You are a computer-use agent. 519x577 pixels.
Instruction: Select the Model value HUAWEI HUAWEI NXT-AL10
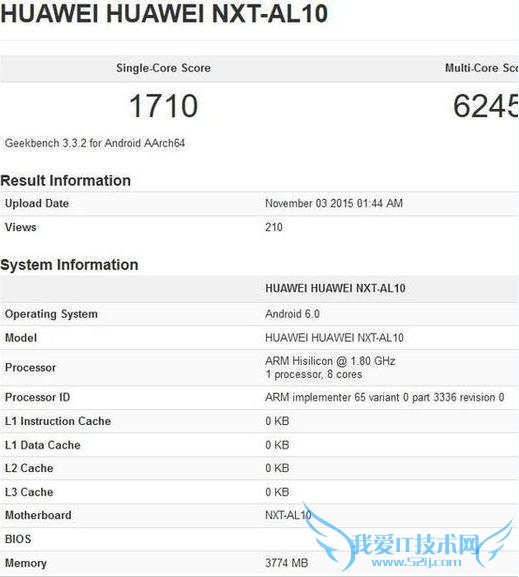(334, 338)
